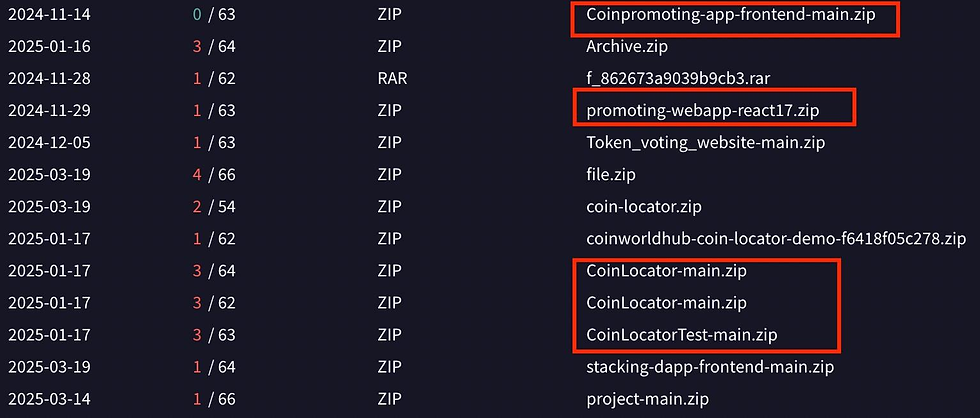
Task: Open stacking-dapp-frontend-main.zip entry
Action: pyautogui.click(x=710, y=367)
